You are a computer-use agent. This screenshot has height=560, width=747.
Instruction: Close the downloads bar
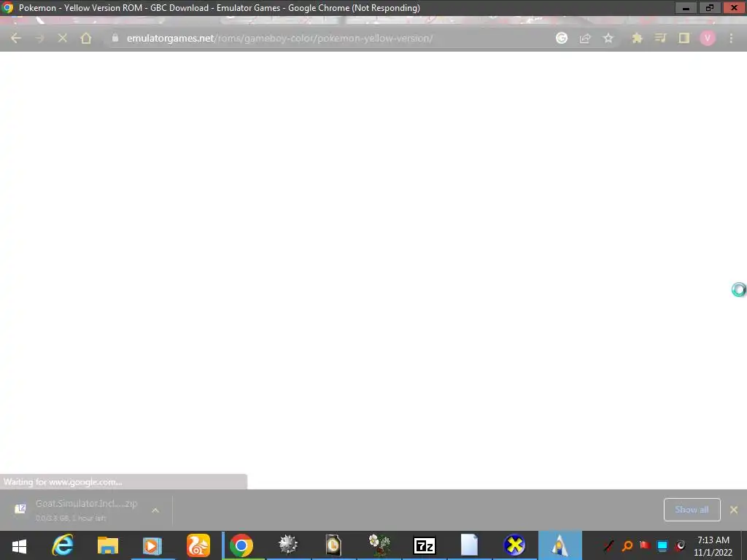(734, 510)
